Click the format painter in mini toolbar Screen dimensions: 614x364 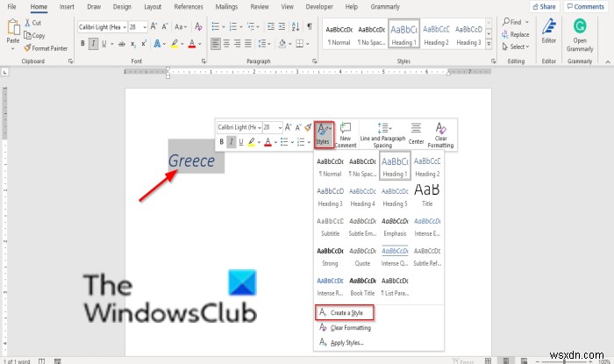(x=308, y=127)
